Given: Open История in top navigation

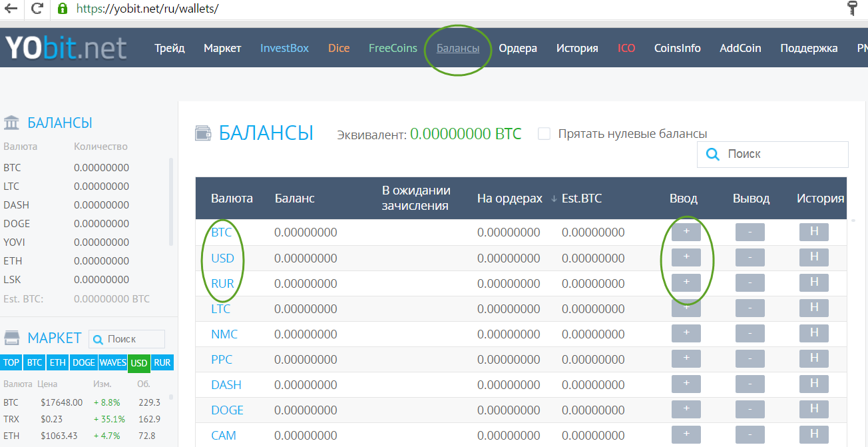Looking at the screenshot, I should 577,48.
